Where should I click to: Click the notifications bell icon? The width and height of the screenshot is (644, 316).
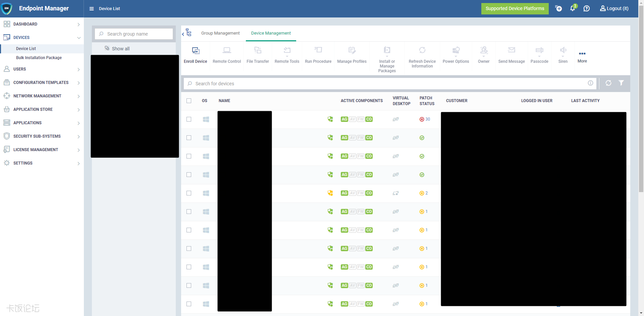[573, 8]
